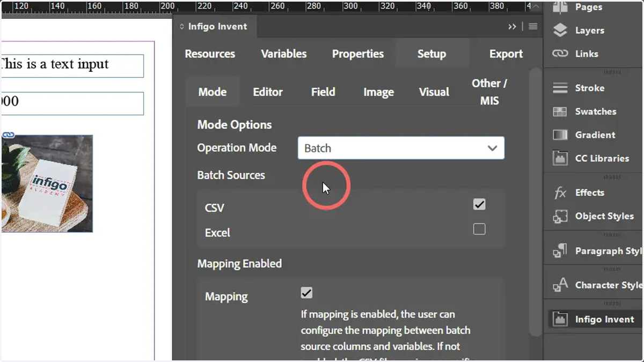
Task: Click the Excel row label
Action: [217, 233]
